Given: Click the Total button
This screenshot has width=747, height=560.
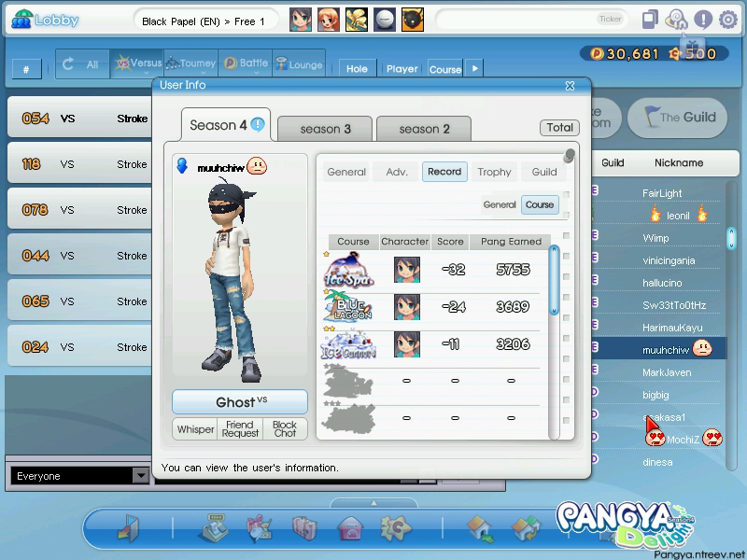Looking at the screenshot, I should click(559, 127).
